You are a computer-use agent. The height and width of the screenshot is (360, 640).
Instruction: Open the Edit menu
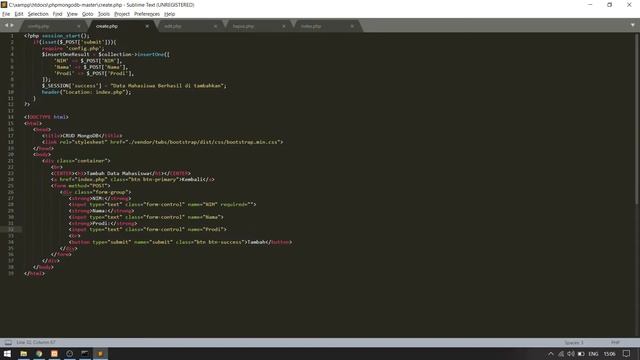19,14
